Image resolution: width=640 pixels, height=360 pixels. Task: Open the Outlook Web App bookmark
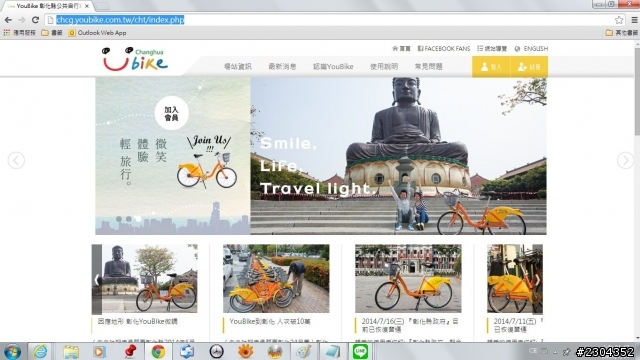(x=97, y=33)
